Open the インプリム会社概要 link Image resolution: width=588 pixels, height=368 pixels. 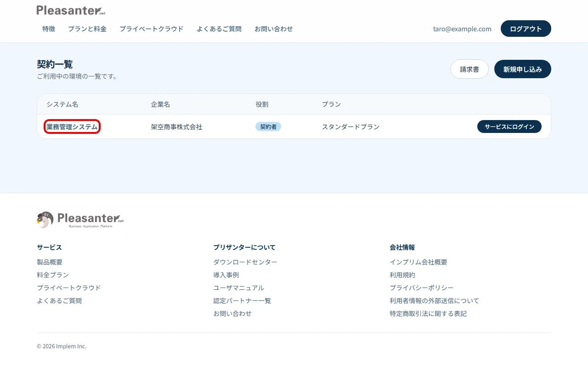[x=418, y=262]
